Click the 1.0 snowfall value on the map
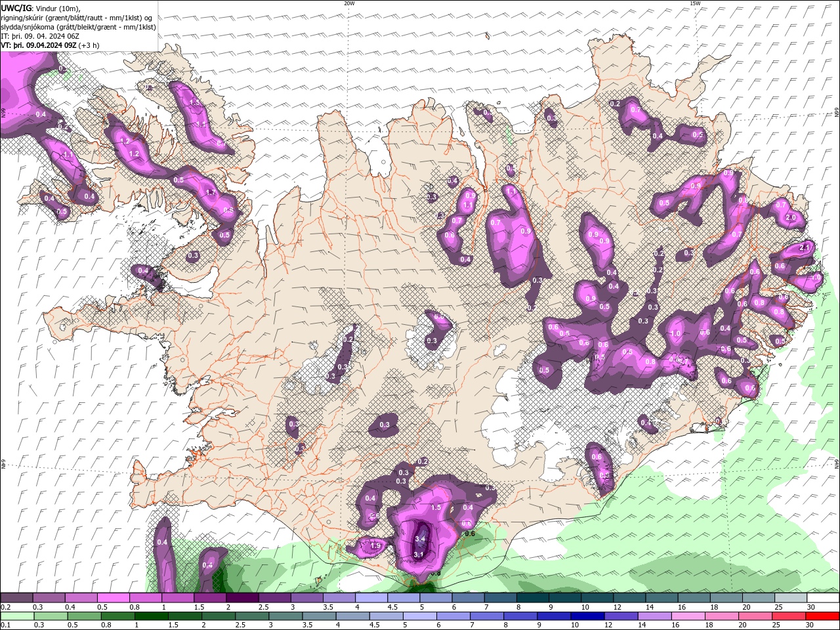The width and height of the screenshot is (840, 630). 676,333
